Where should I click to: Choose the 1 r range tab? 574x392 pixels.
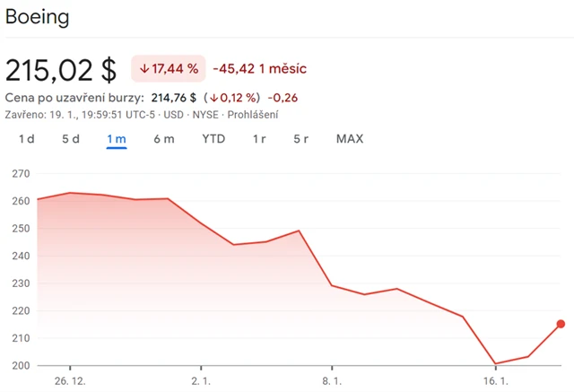259,138
